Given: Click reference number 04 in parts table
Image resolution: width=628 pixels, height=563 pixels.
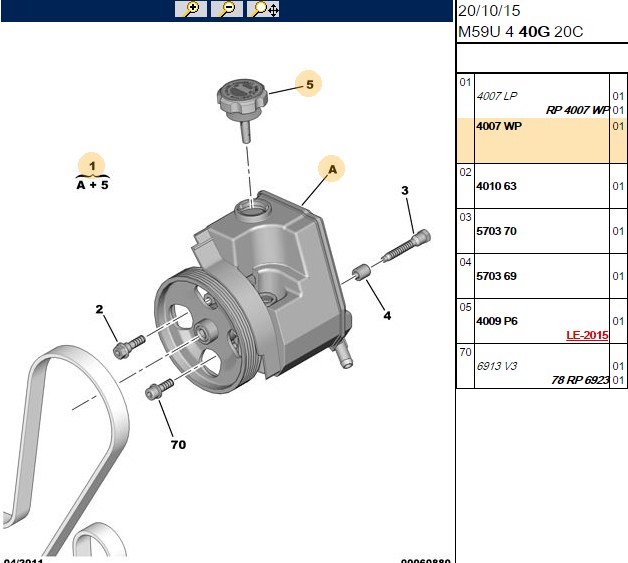Looking at the screenshot, I should 465,262.
